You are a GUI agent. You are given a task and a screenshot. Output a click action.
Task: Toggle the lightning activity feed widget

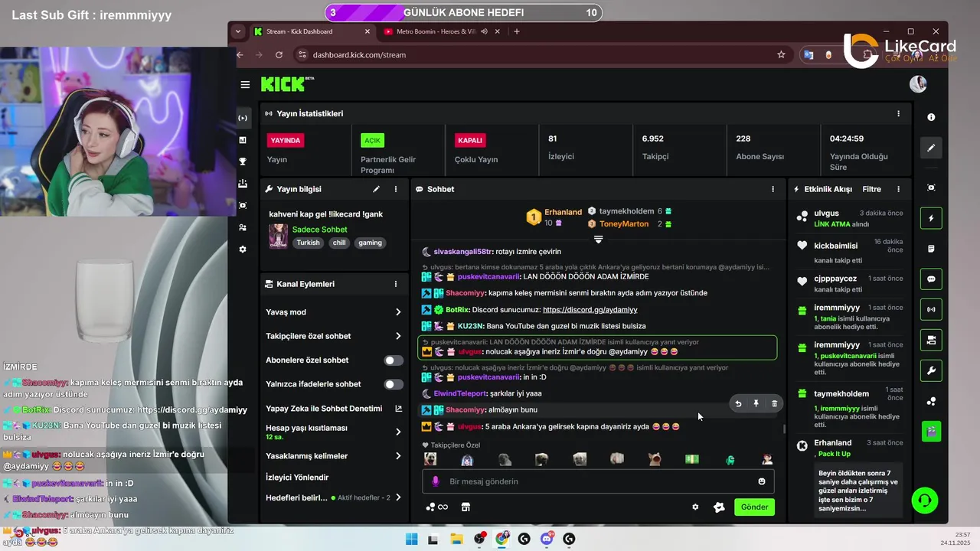click(931, 218)
